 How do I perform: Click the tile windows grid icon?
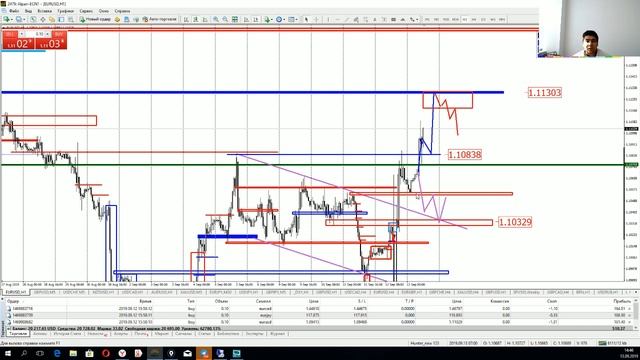[235, 19]
